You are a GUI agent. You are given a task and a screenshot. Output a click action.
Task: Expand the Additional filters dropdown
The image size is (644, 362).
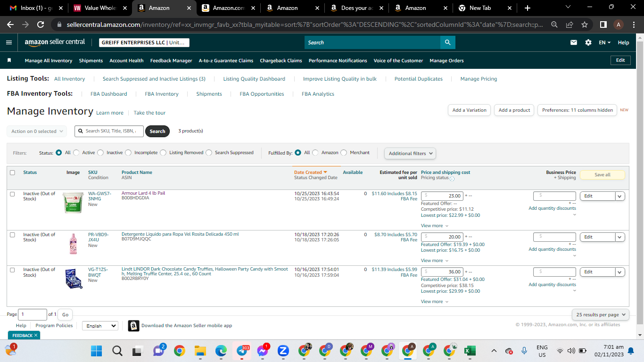410,153
